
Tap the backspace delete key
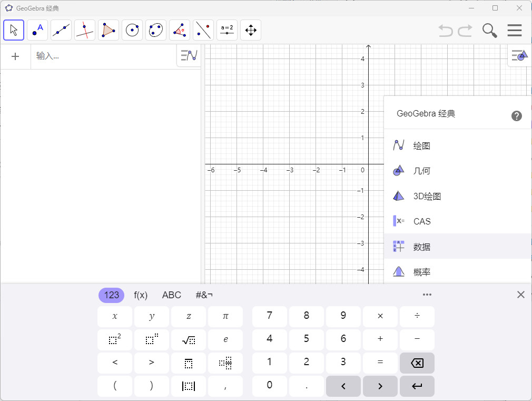coord(417,363)
